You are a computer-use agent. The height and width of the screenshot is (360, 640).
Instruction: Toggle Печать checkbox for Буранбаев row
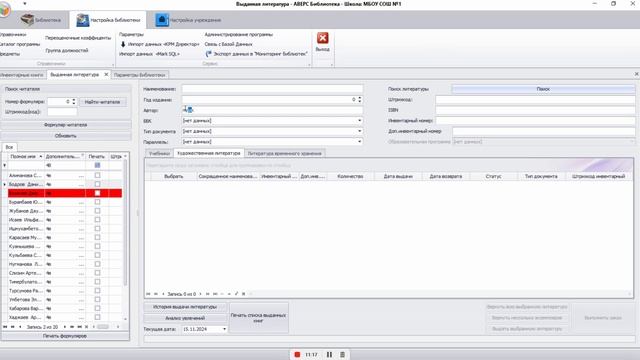pos(97,202)
